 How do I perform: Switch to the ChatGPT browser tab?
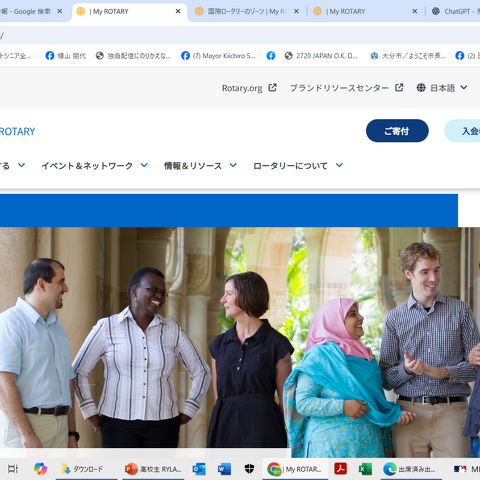tap(456, 11)
